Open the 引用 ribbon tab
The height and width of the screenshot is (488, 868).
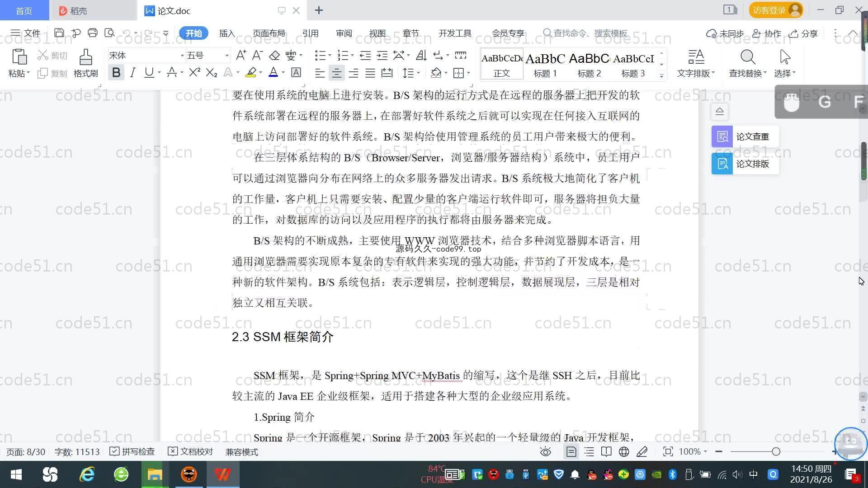pos(310,33)
